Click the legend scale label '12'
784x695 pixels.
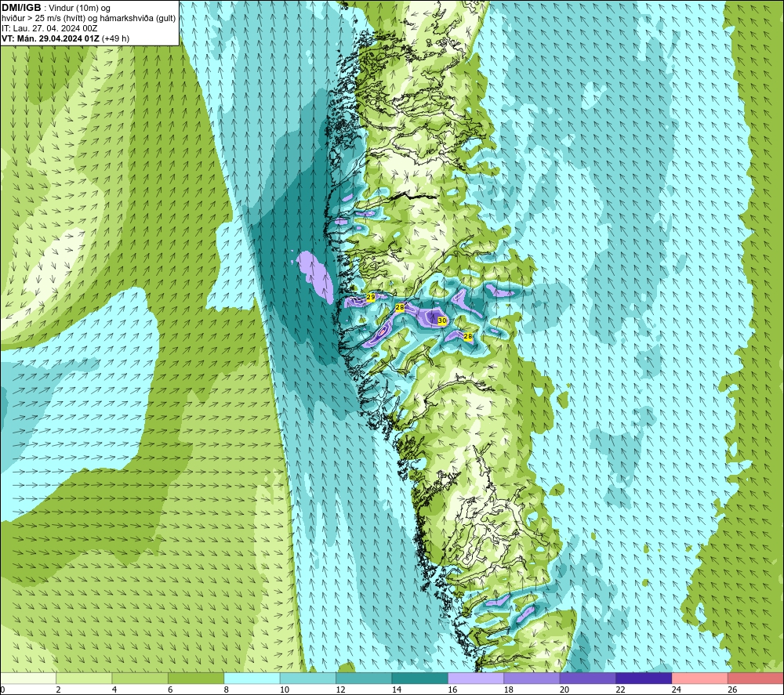click(x=340, y=690)
